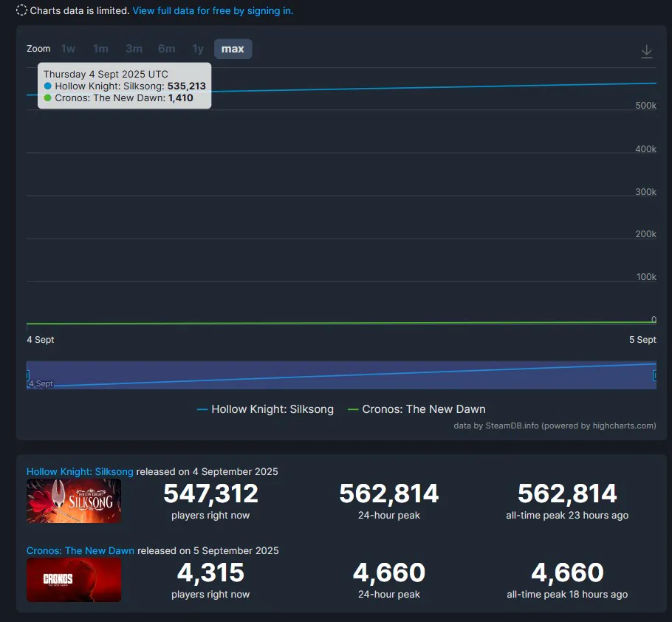Set chart zoom to 1w
The width and height of the screenshot is (672, 622).
pos(68,49)
